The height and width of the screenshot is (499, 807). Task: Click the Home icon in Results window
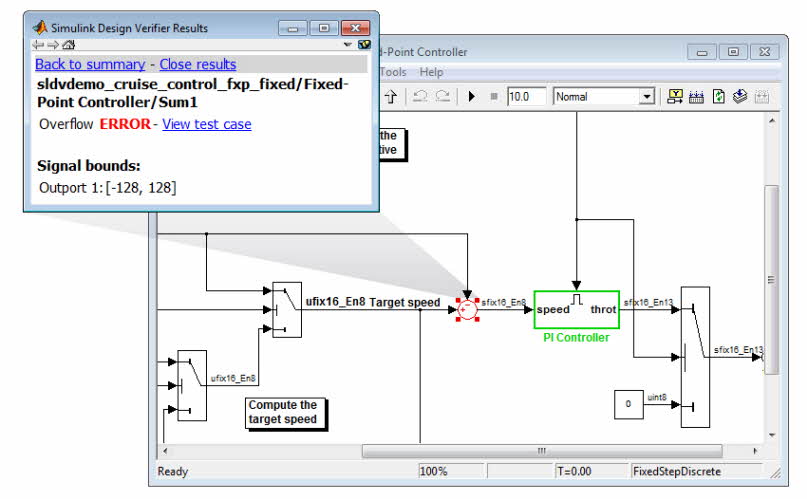68,45
